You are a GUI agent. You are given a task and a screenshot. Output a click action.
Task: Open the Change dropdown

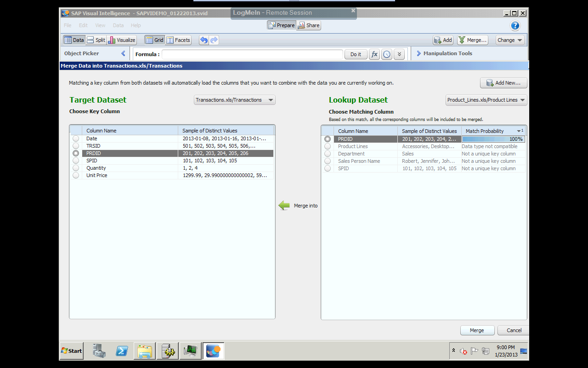(x=510, y=40)
